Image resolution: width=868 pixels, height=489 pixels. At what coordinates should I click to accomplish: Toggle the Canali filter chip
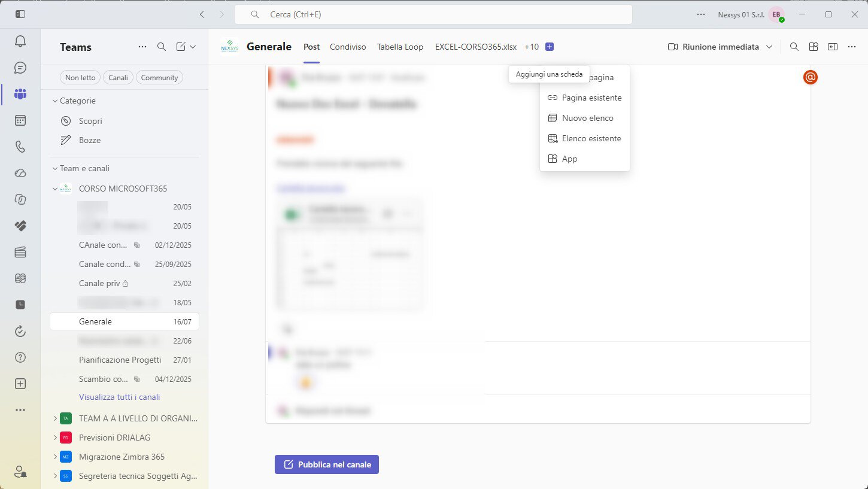coord(119,77)
